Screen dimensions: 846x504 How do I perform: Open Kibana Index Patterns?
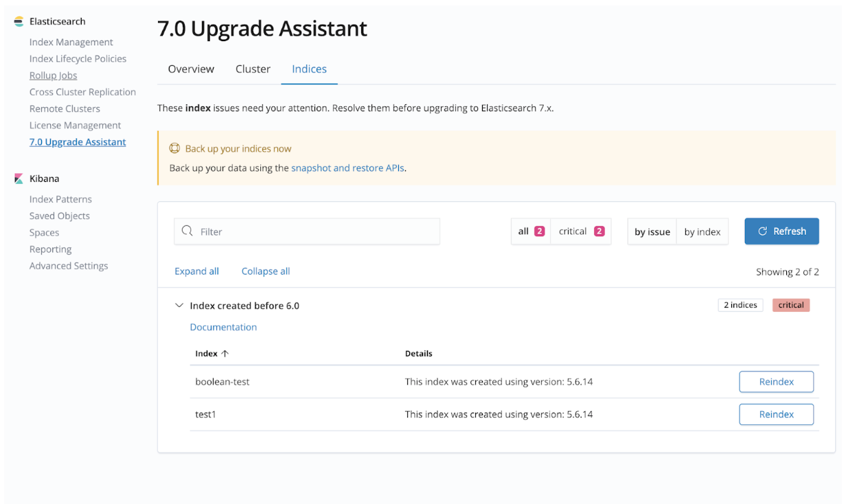click(60, 199)
